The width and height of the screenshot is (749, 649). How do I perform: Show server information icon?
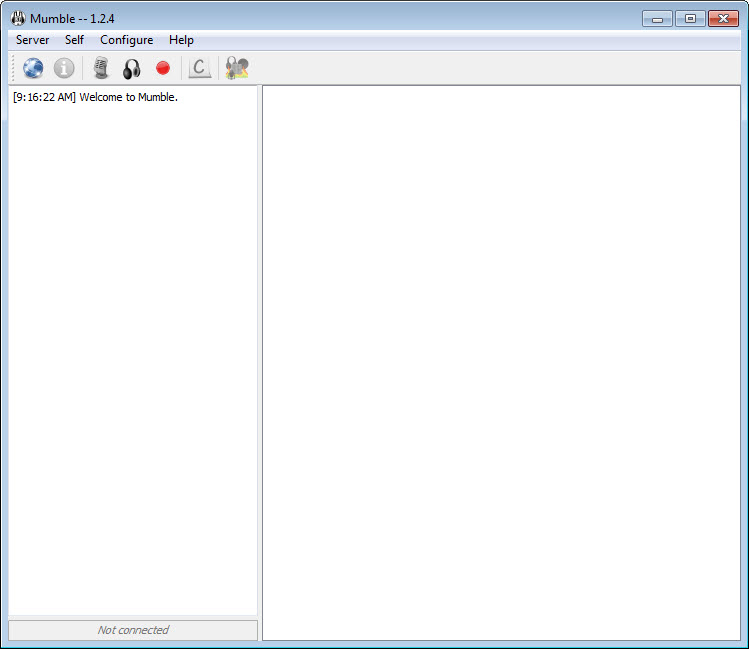(64, 68)
